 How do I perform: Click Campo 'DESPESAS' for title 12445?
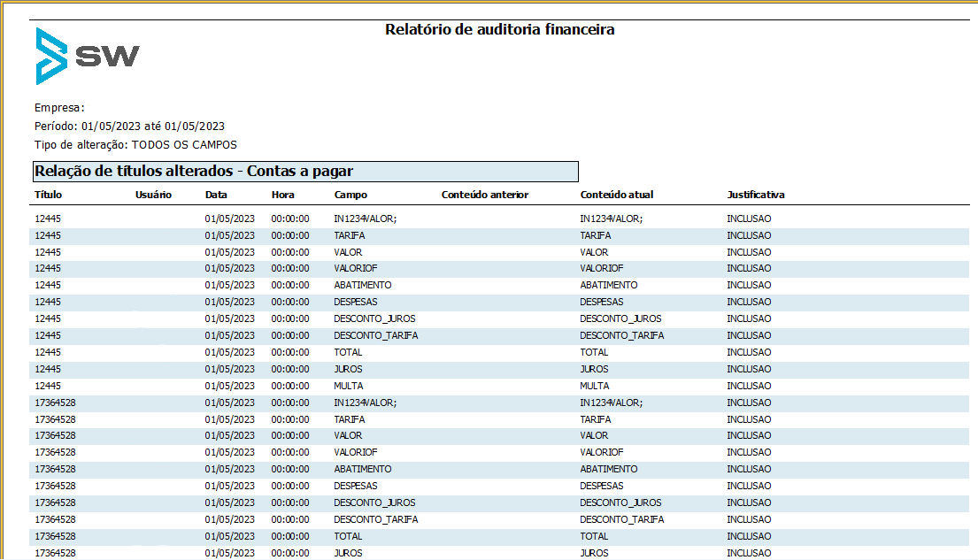356,302
